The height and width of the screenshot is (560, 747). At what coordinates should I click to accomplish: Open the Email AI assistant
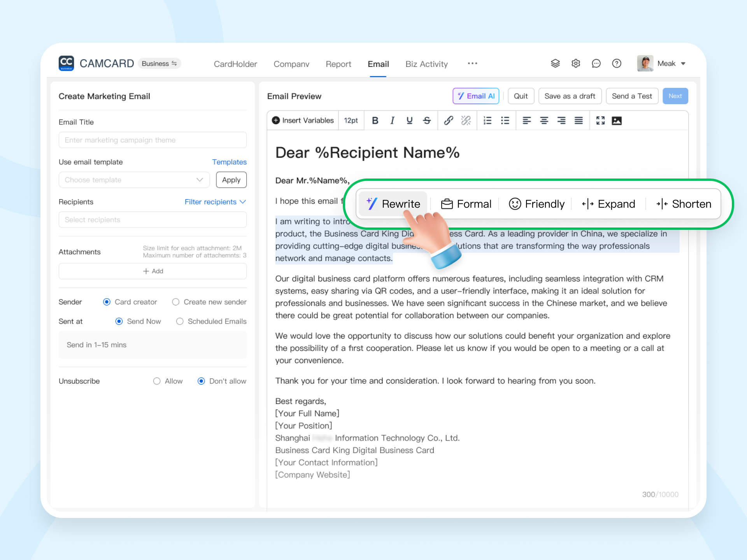click(476, 96)
